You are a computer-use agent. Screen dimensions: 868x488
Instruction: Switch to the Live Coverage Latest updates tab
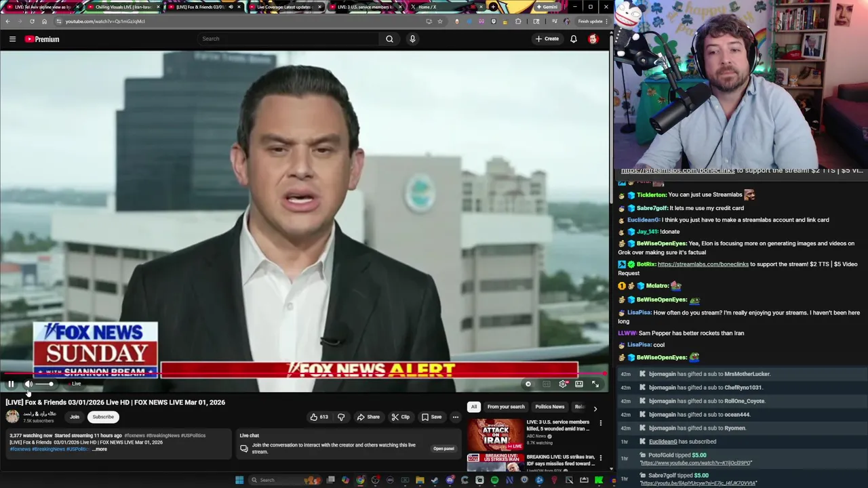(x=285, y=7)
